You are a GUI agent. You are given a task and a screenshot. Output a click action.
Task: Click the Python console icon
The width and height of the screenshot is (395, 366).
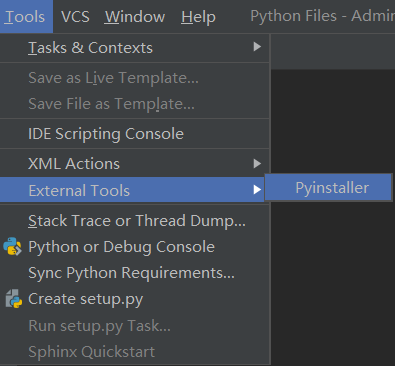[x=12, y=247]
